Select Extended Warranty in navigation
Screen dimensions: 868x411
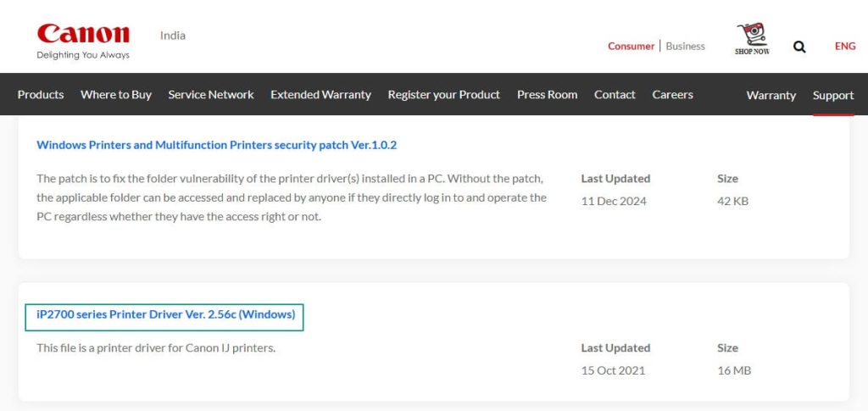point(320,95)
